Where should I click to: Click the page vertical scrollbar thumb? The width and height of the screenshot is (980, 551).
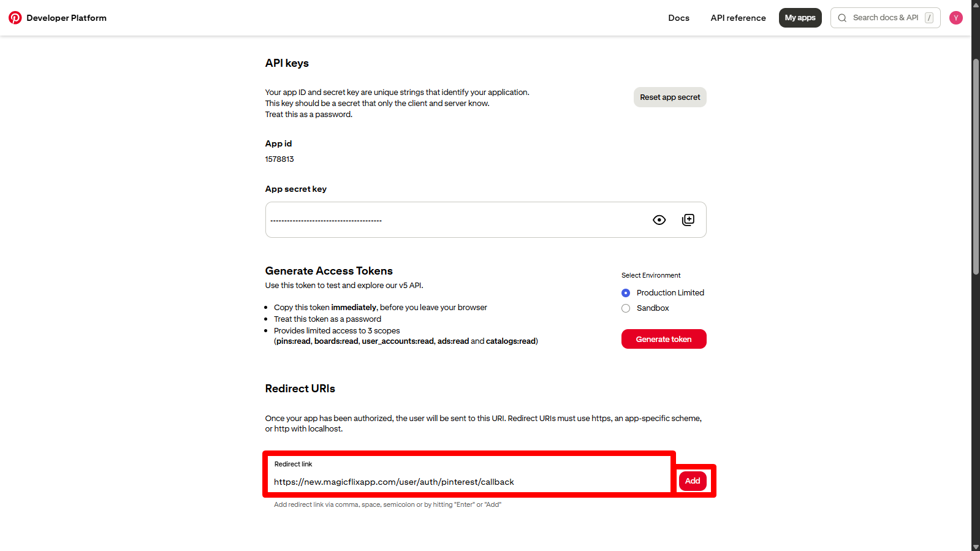(x=976, y=167)
